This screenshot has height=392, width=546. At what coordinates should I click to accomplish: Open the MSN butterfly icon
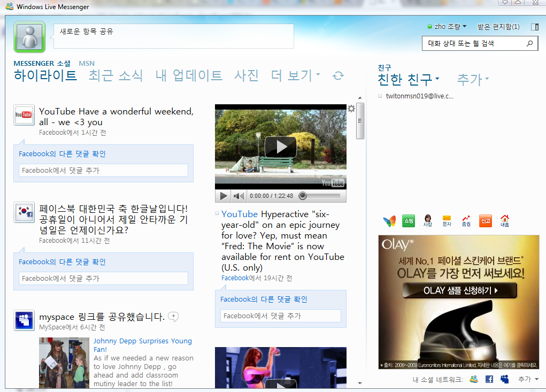pyautogui.click(x=389, y=221)
